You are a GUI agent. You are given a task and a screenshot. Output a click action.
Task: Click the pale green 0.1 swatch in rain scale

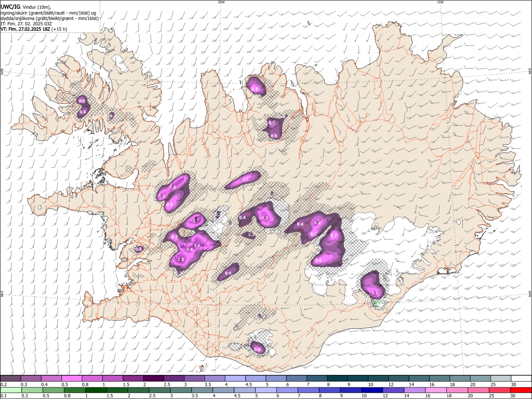coord(11,390)
